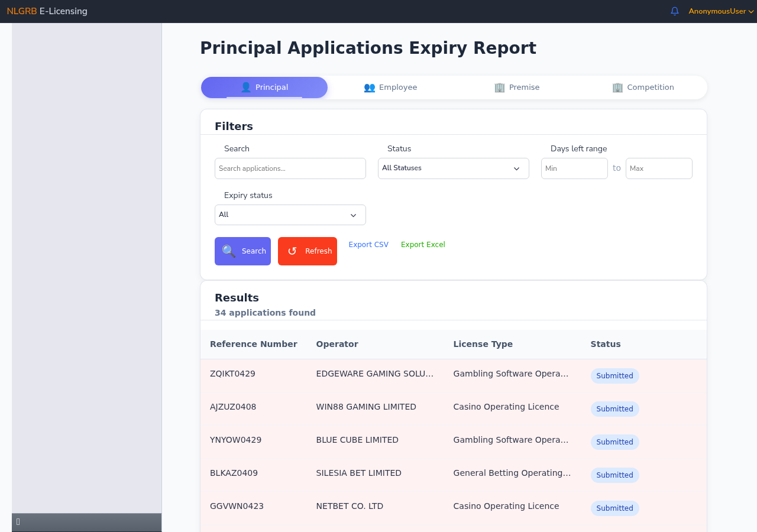Click Gambling Software licence in BLUE CUBE row
Screen dimensions: 757x532
[x=511, y=440]
